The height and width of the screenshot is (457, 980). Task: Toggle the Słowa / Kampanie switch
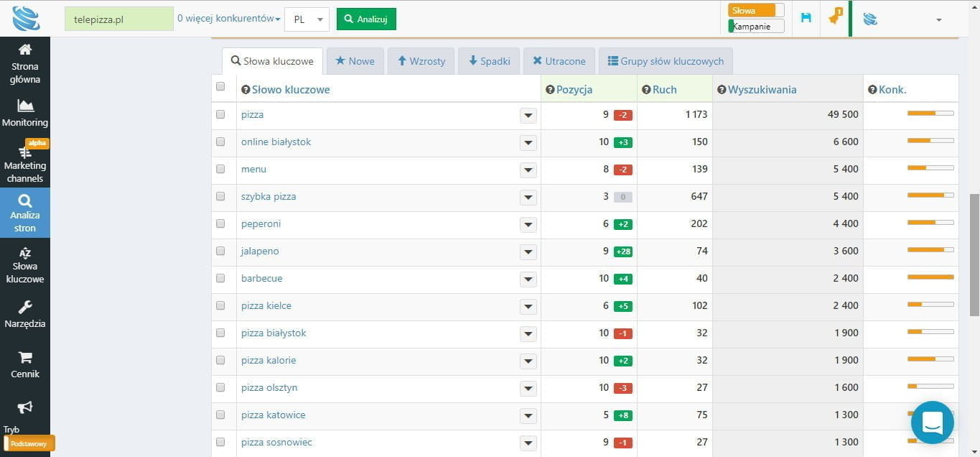pyautogui.click(x=756, y=19)
